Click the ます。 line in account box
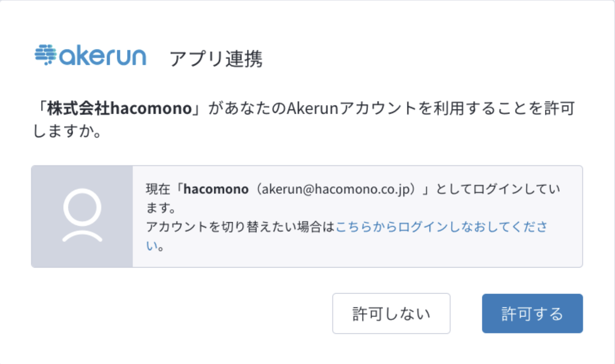615x364 pixels. (160, 208)
